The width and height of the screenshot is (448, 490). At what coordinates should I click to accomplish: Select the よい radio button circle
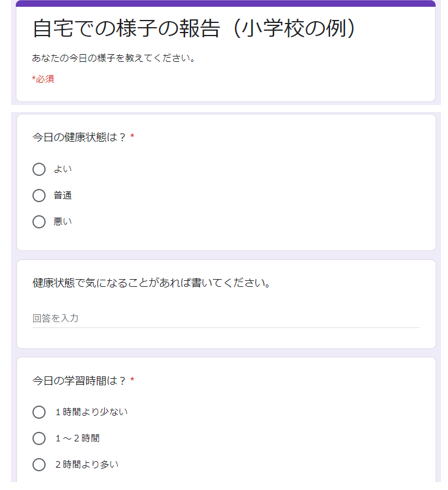[x=39, y=169]
